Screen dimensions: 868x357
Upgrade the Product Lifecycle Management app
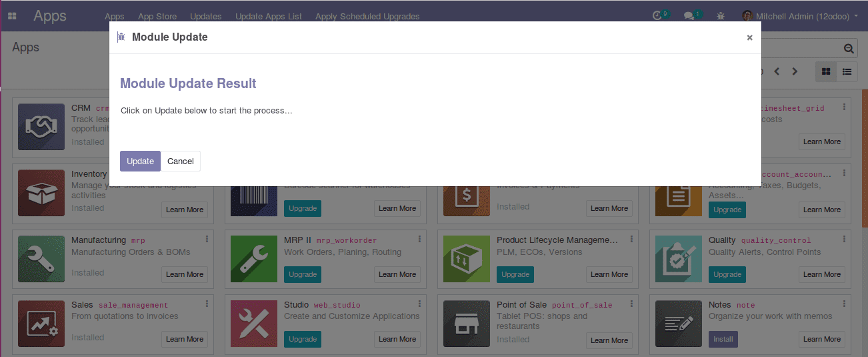click(515, 274)
